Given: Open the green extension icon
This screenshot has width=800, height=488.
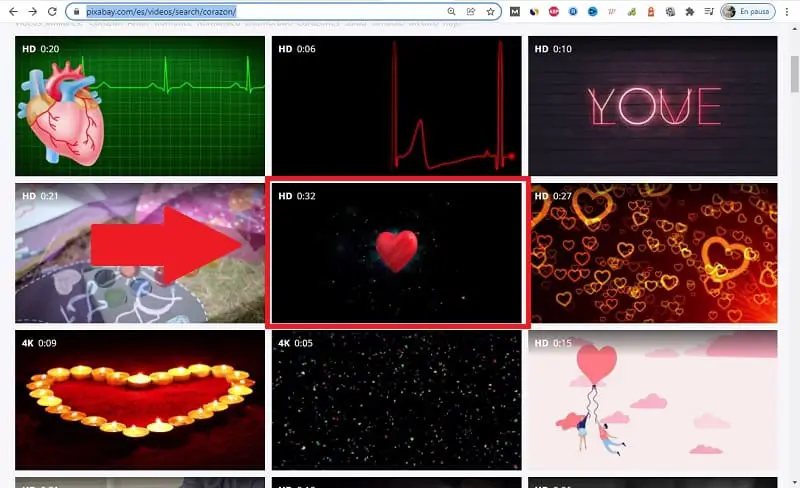Looking at the screenshot, I should pyautogui.click(x=632, y=11).
